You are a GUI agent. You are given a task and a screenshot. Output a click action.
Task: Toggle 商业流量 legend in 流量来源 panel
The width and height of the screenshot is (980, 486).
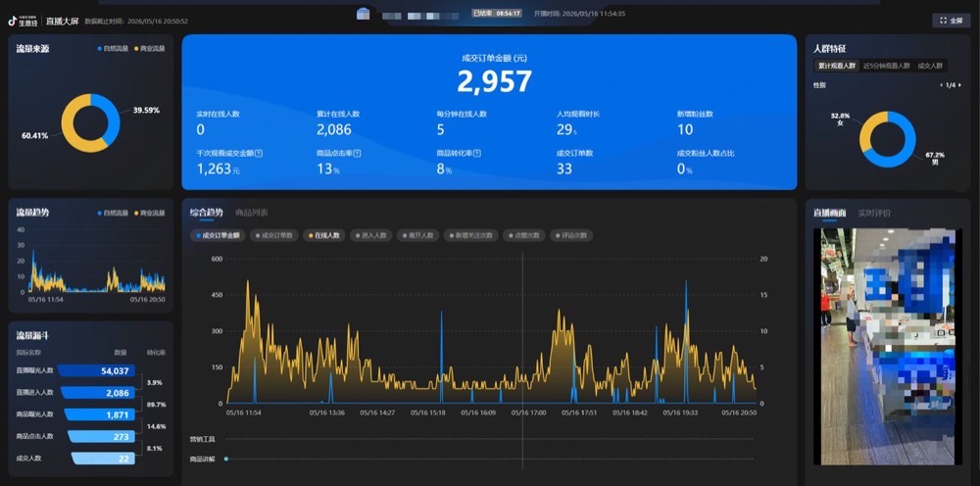coord(149,48)
